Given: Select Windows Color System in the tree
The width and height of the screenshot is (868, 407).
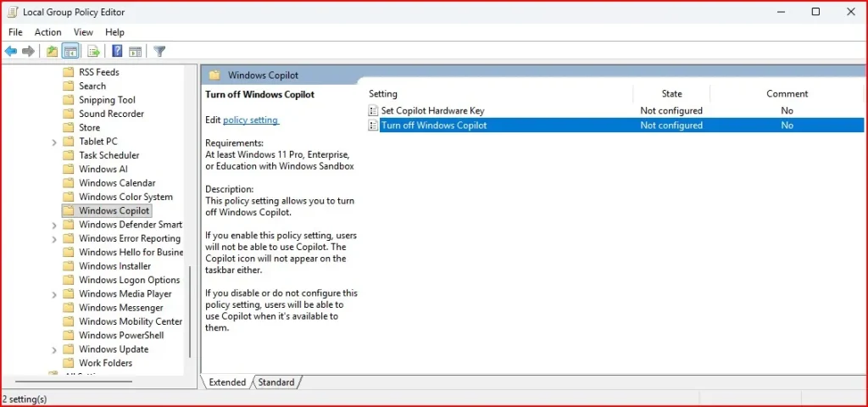Looking at the screenshot, I should click(125, 197).
